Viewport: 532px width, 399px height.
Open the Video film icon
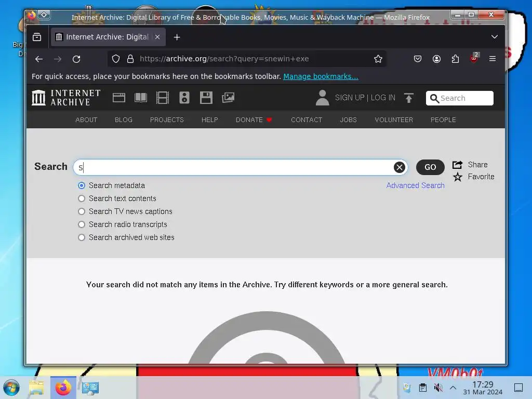[x=163, y=98]
